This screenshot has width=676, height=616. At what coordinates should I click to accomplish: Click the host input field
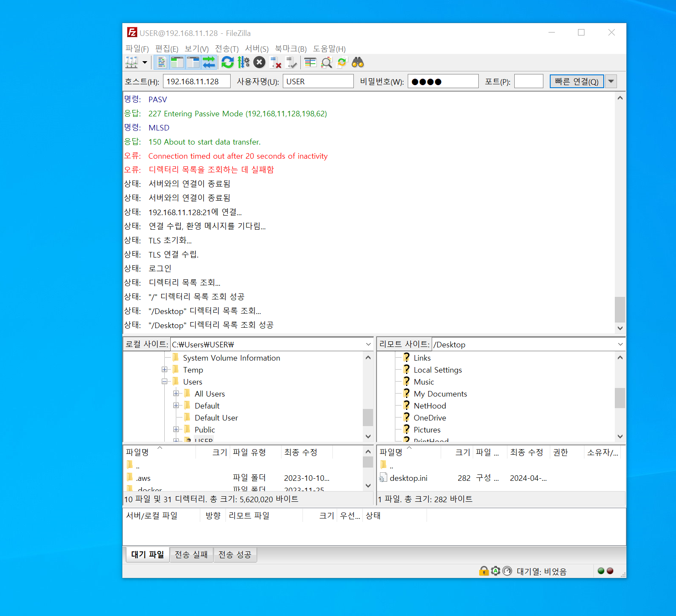pyautogui.click(x=196, y=81)
